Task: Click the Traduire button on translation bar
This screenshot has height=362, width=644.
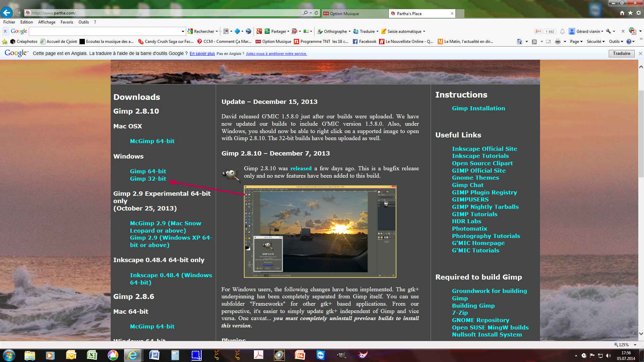Action: [622, 53]
